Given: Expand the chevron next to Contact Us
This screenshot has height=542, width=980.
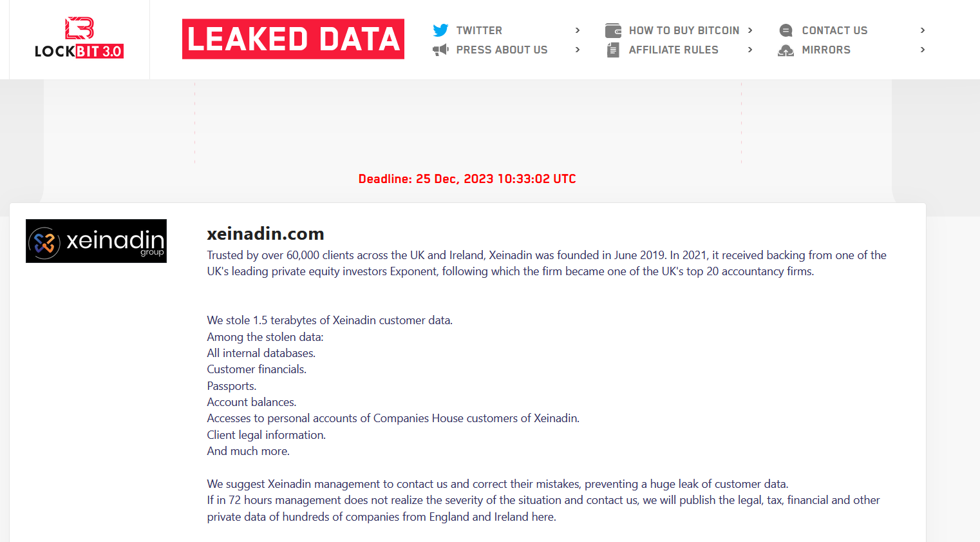Looking at the screenshot, I should 923,30.
